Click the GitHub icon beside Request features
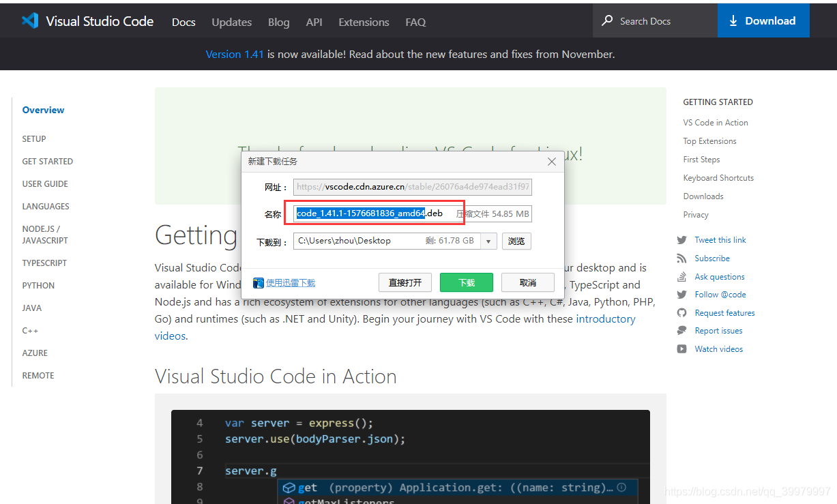The image size is (837, 504). (x=681, y=313)
